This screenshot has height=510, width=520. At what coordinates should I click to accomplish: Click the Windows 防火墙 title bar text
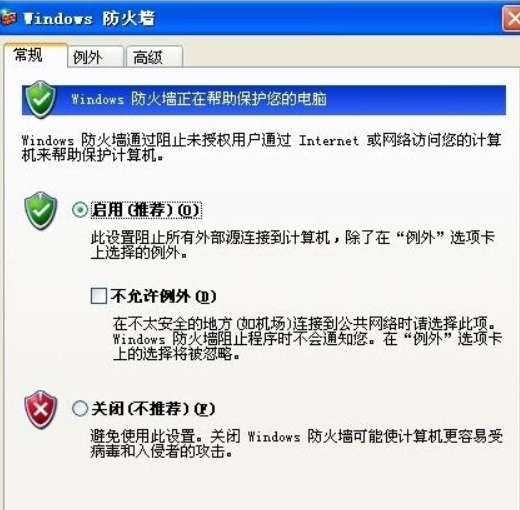(x=89, y=19)
